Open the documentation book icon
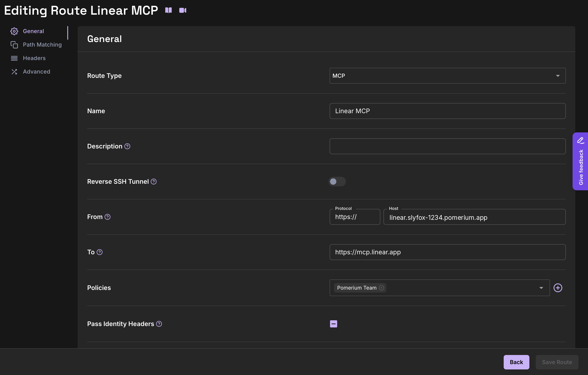 tap(168, 10)
